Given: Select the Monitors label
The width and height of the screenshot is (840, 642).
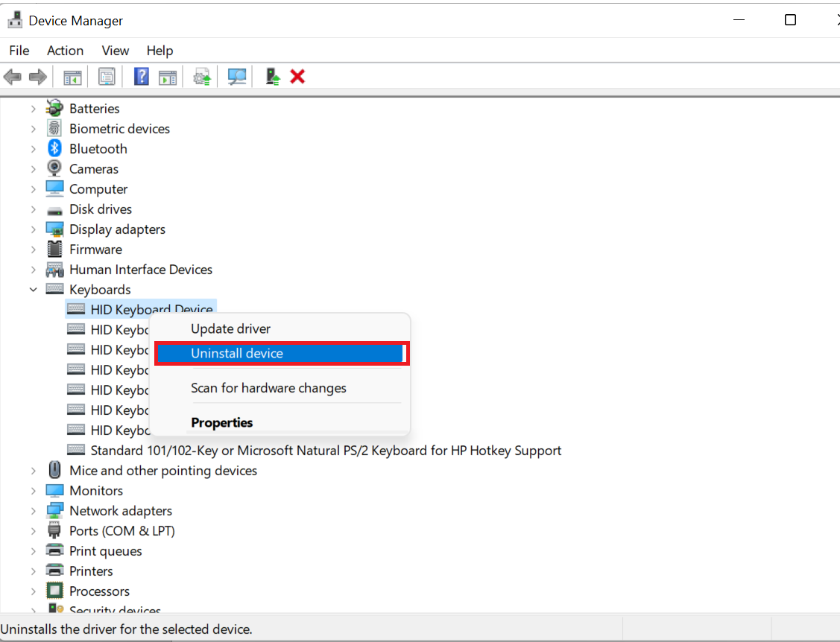Looking at the screenshot, I should click(x=96, y=491).
